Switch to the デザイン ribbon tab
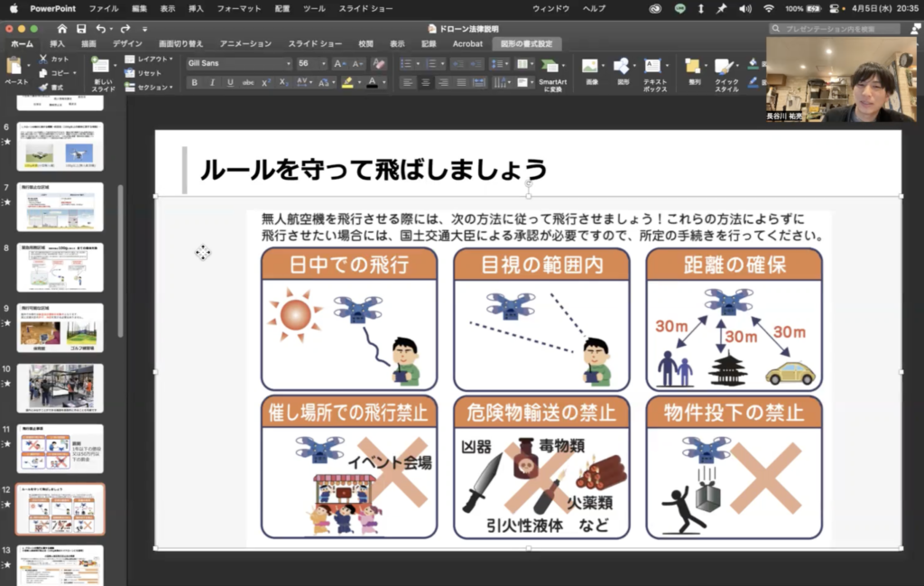 [127, 43]
